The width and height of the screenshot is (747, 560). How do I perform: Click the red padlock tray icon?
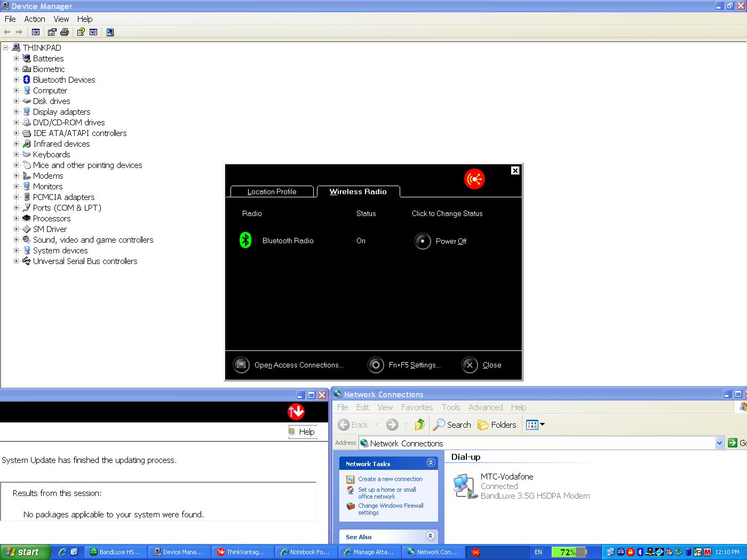(x=630, y=552)
